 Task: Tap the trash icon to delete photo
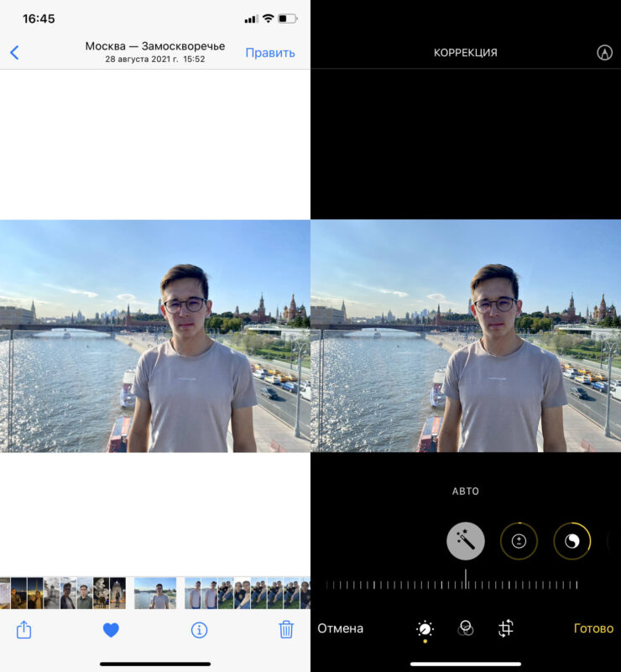(286, 629)
